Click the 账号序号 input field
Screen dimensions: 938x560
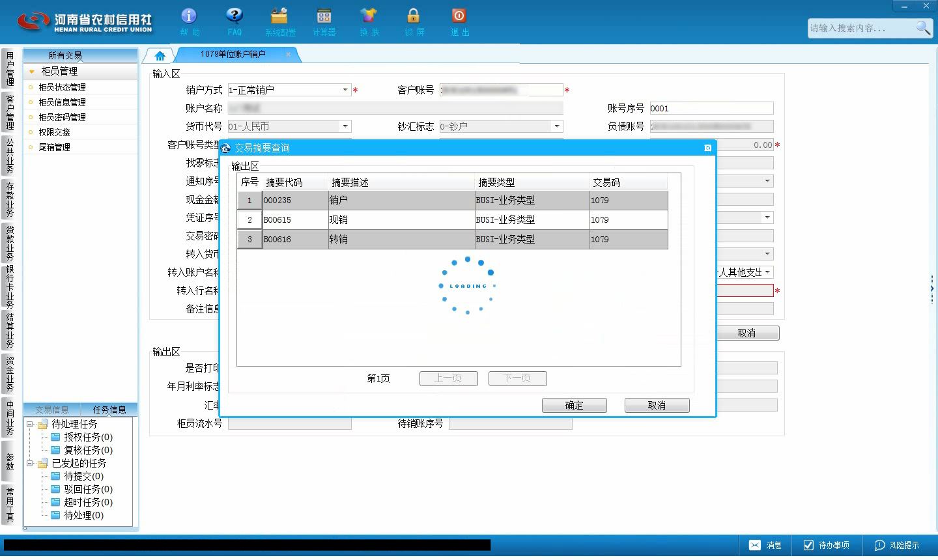point(711,108)
